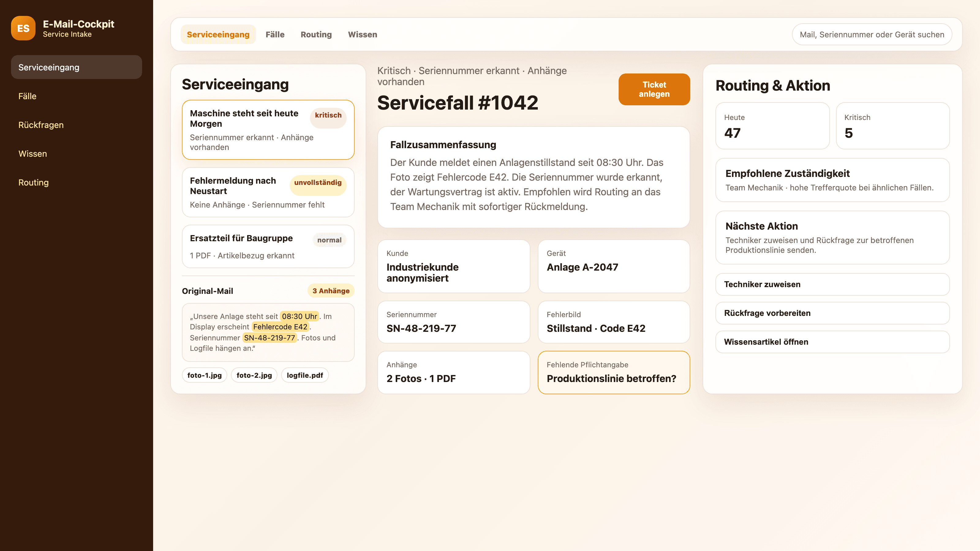Click Wissensartikel öffnen
980x551 pixels.
[832, 342]
